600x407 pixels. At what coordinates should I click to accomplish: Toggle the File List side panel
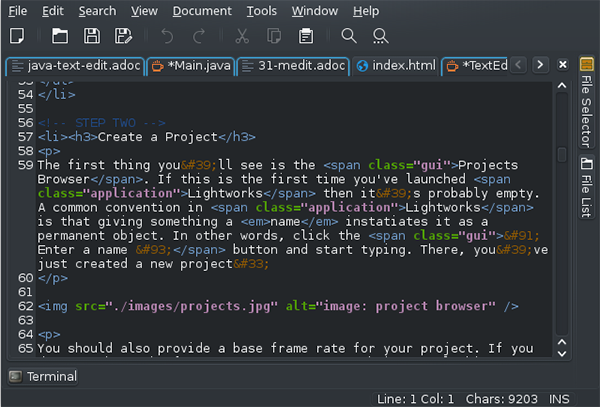[x=586, y=188]
